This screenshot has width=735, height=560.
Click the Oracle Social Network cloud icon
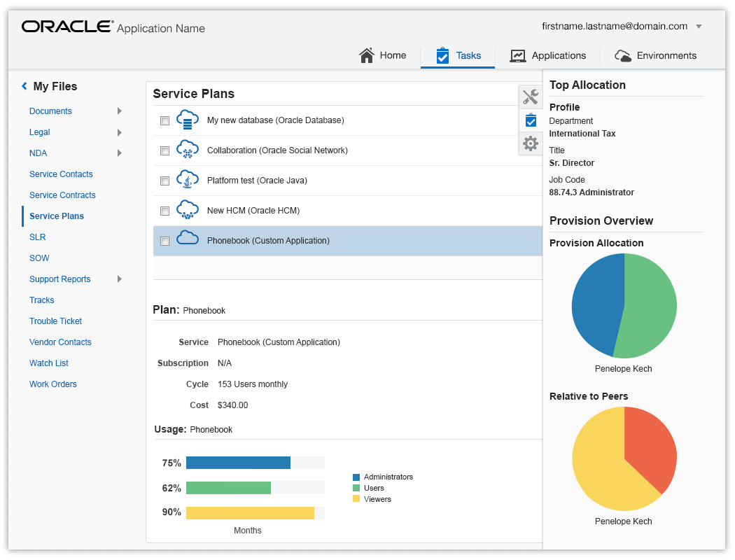188,150
